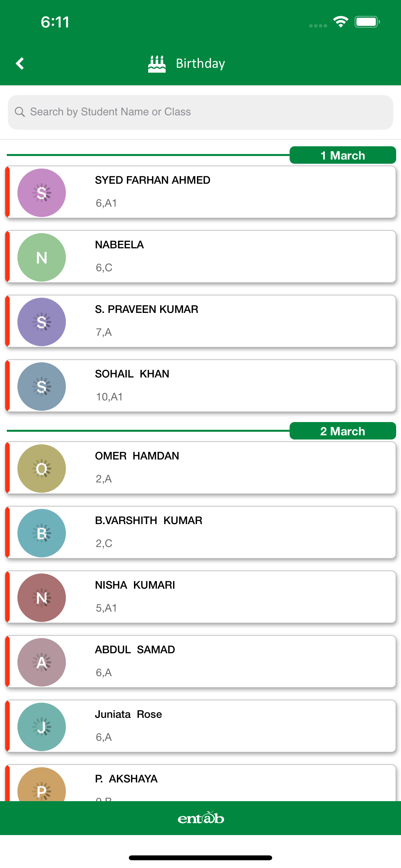The image size is (401, 868).
Task: Tap S. Praveen Kumar's avatar circle
Action: 41,322
